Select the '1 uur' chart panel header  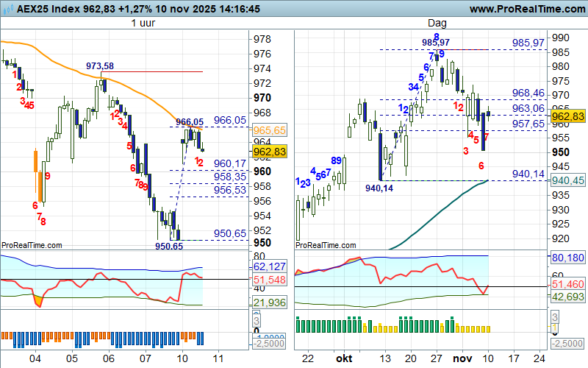coord(143,23)
